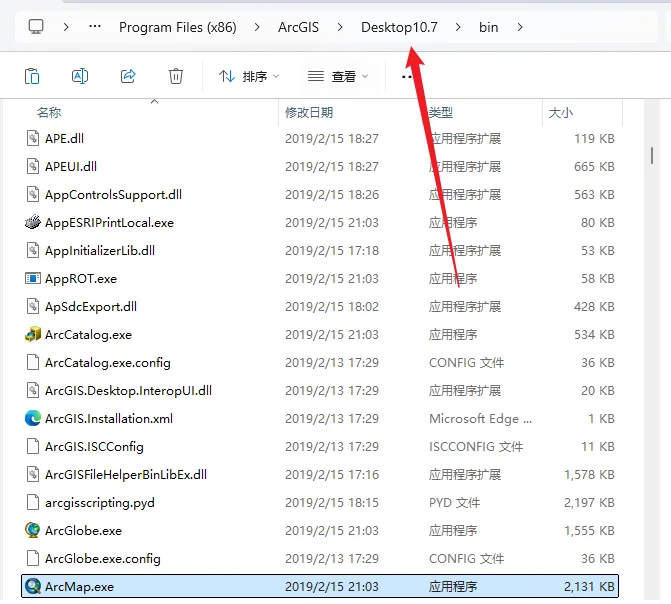
Task: Select ArcGIS.ISCConfig file icon
Action: (x=33, y=446)
